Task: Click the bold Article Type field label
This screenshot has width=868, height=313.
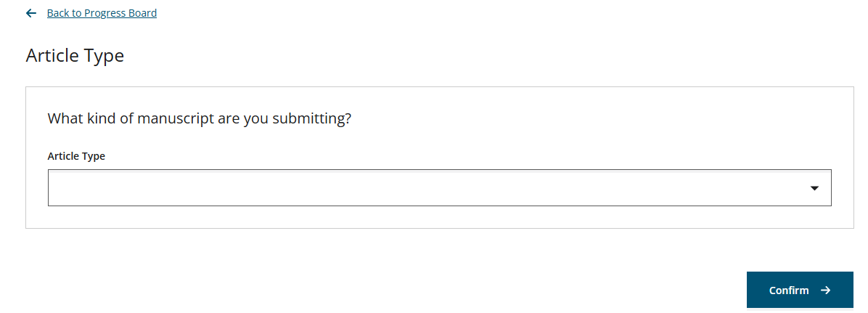Action: coord(76,156)
